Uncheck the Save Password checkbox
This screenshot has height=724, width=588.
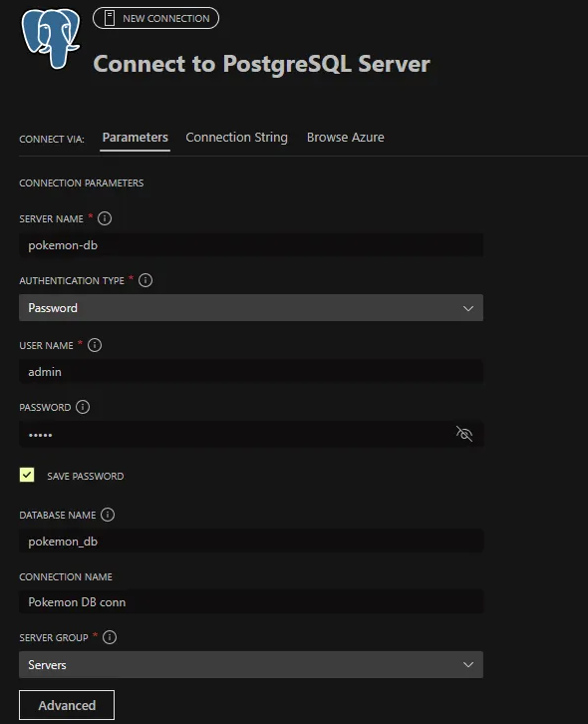[x=27, y=475]
